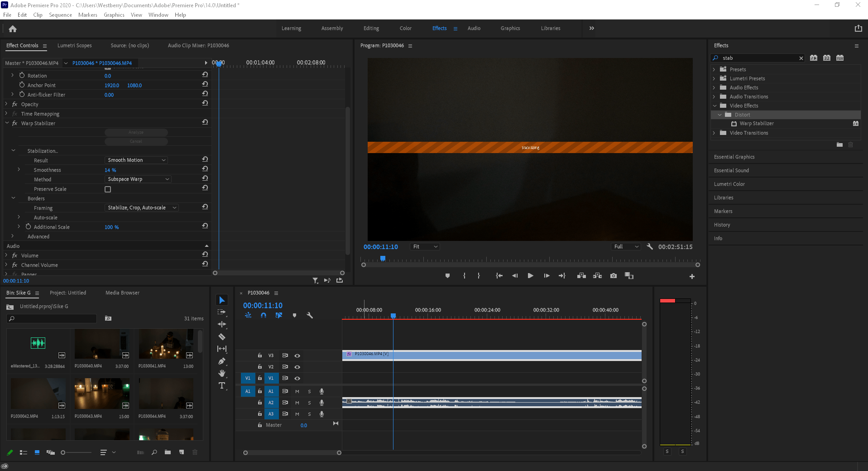Image resolution: width=868 pixels, height=471 pixels.
Task: Open the timeline settings wrench icon
Action: 310,315
